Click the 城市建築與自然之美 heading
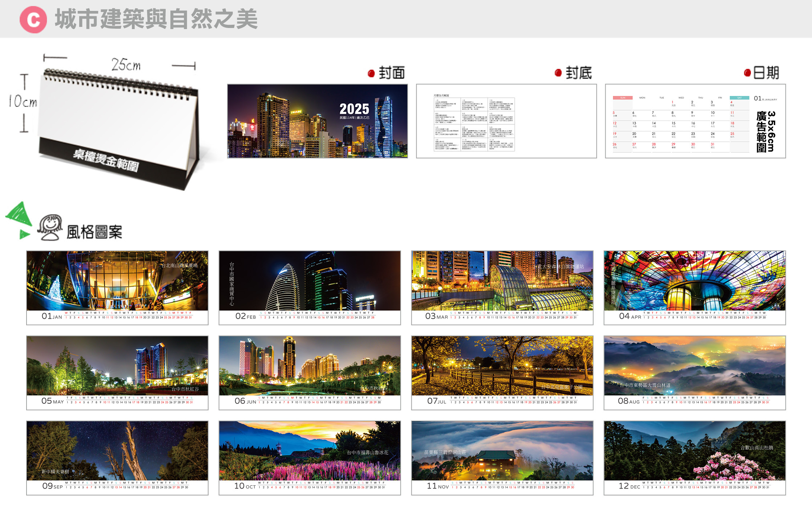The width and height of the screenshot is (812, 518). coord(156,19)
